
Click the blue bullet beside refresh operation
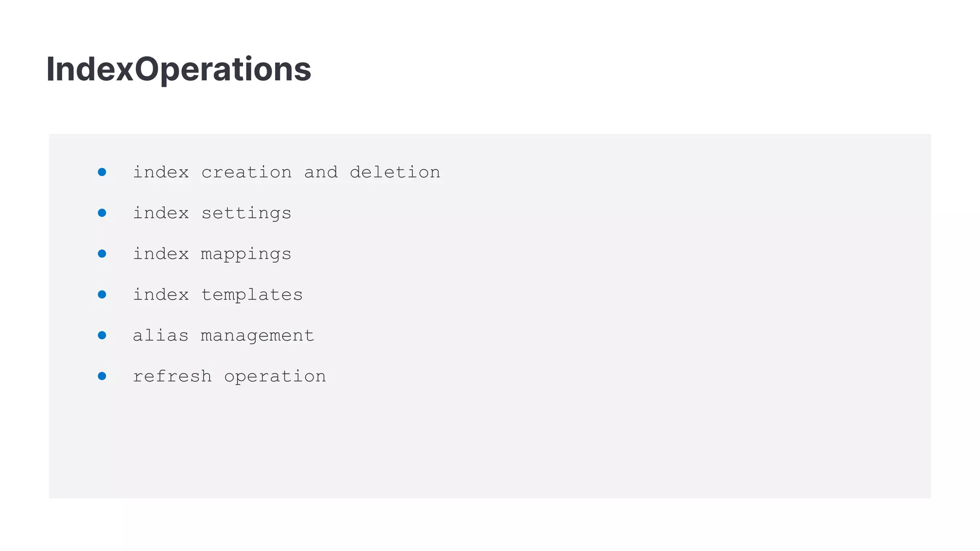(102, 376)
